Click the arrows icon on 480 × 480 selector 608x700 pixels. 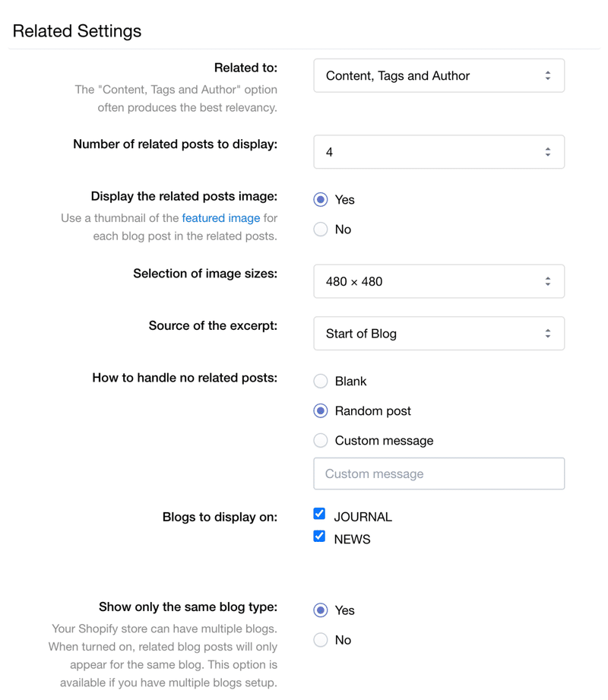[x=547, y=281]
